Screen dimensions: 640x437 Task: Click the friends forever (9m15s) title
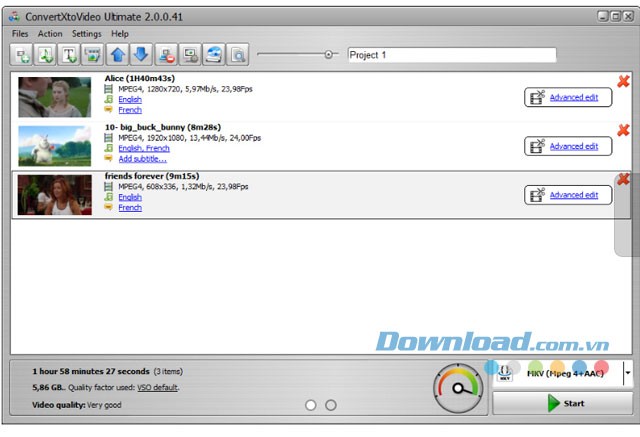click(x=152, y=176)
